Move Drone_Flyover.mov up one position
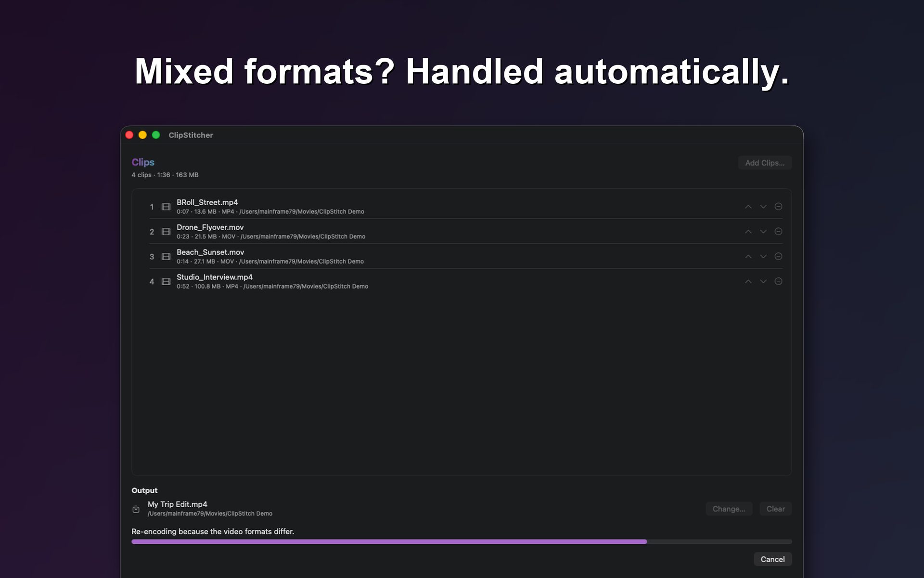Screen dimensions: 924x578 [x=748, y=232]
